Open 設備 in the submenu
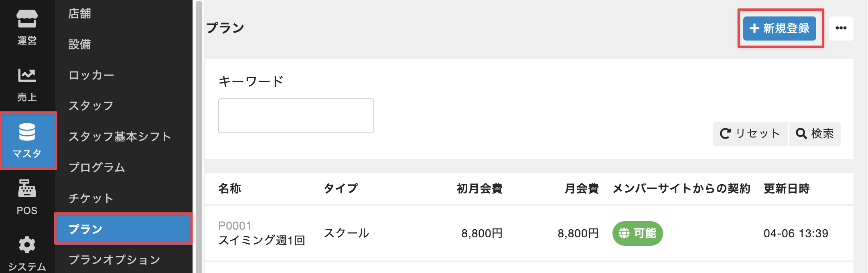868x273 pixels. pos(80,44)
